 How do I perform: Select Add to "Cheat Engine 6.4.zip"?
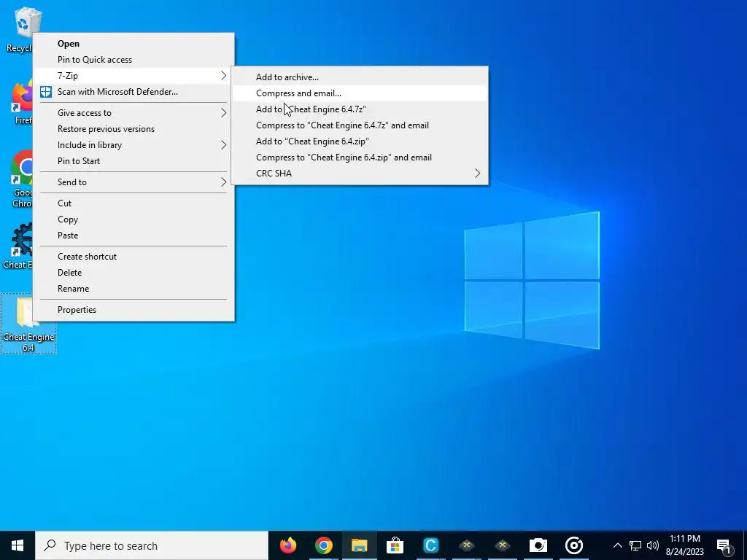click(x=360, y=141)
